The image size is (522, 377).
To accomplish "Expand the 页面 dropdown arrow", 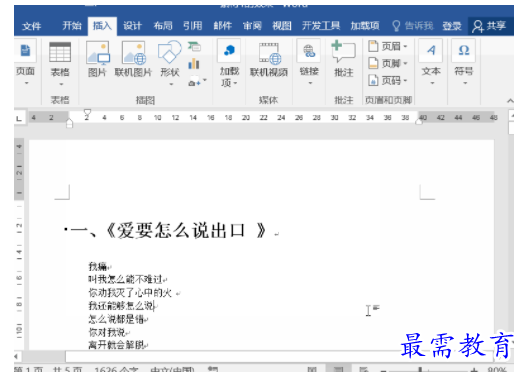I will (x=26, y=83).
